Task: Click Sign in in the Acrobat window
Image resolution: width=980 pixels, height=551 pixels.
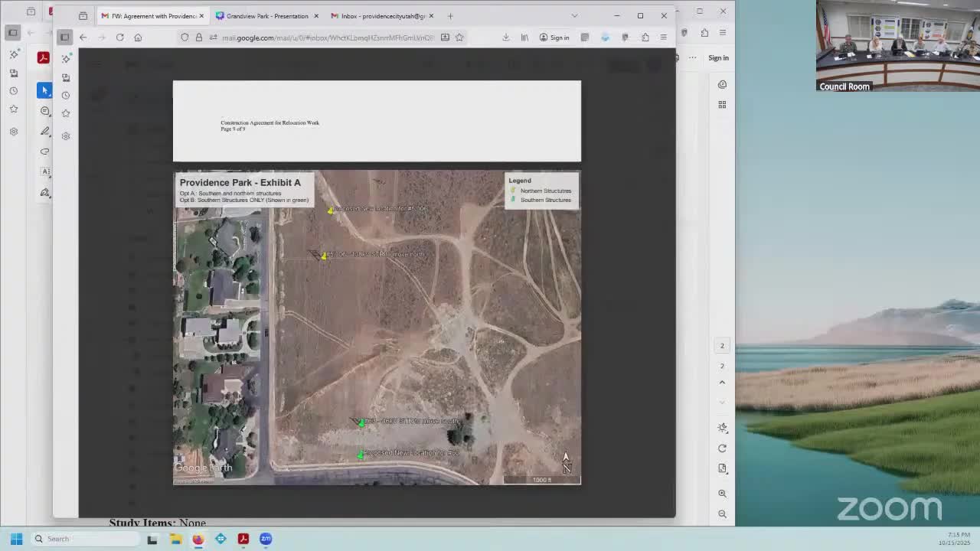Action: (x=717, y=58)
